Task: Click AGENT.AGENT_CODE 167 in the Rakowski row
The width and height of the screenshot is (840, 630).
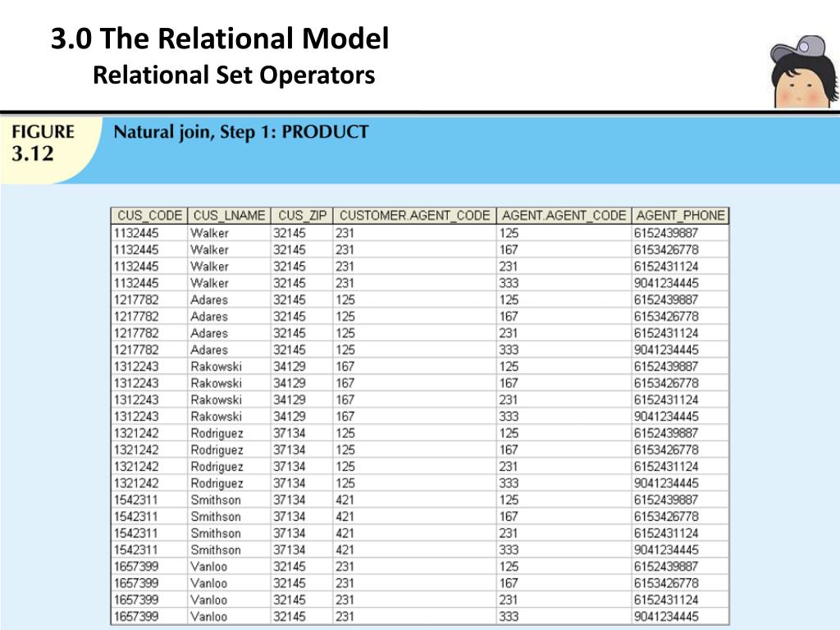Action: click(x=509, y=383)
